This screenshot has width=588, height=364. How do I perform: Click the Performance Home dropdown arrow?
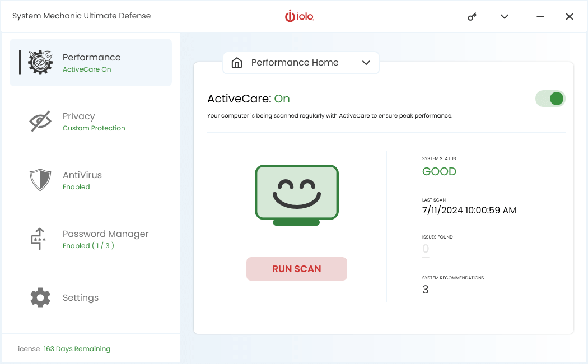(x=366, y=63)
